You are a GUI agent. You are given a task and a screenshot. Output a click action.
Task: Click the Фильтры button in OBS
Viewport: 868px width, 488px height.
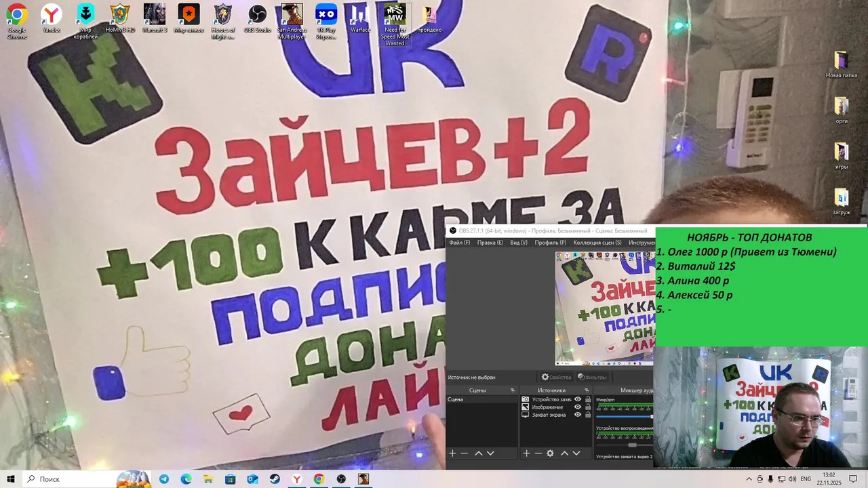point(592,377)
